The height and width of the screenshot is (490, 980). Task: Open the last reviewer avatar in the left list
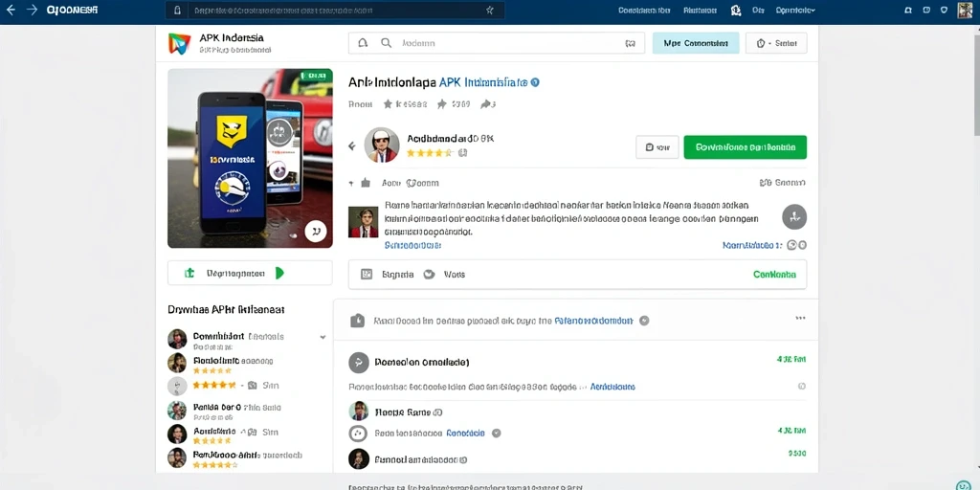click(177, 457)
